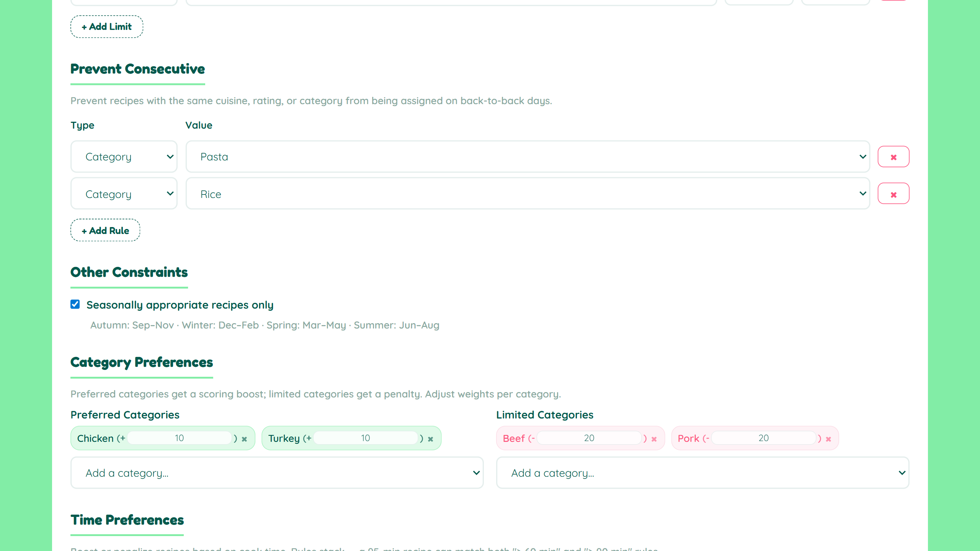Remove Pork from limited categories

[828, 440]
